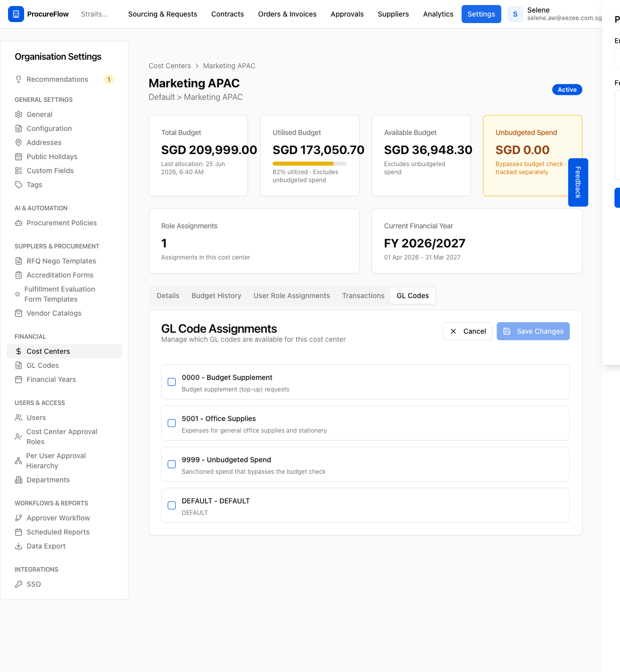Viewport: 620px width, 672px height.
Task: Open Analytics in top navigation
Action: pyautogui.click(x=438, y=14)
